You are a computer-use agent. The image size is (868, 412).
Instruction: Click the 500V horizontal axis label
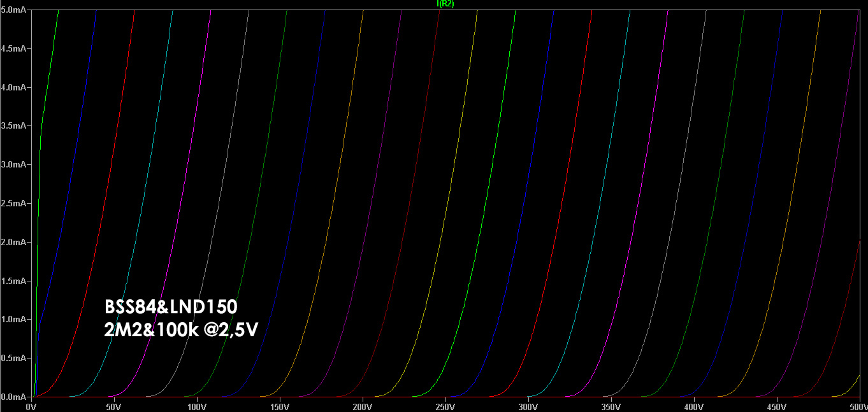coord(857,406)
